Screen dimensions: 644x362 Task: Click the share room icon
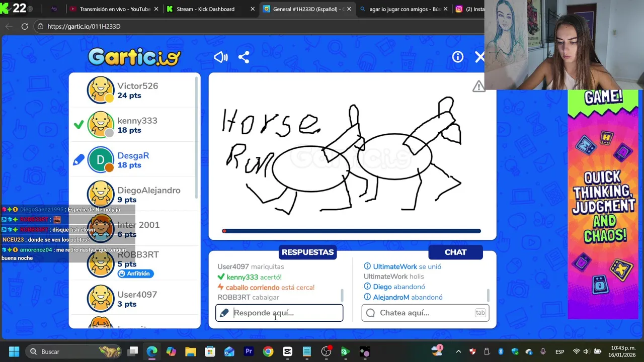[244, 57]
